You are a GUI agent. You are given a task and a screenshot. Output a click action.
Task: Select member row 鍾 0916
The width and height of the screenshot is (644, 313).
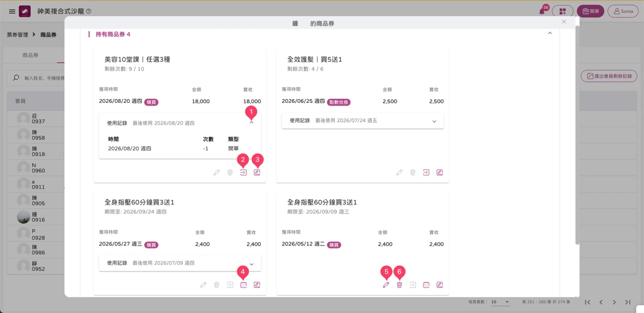pos(35,217)
